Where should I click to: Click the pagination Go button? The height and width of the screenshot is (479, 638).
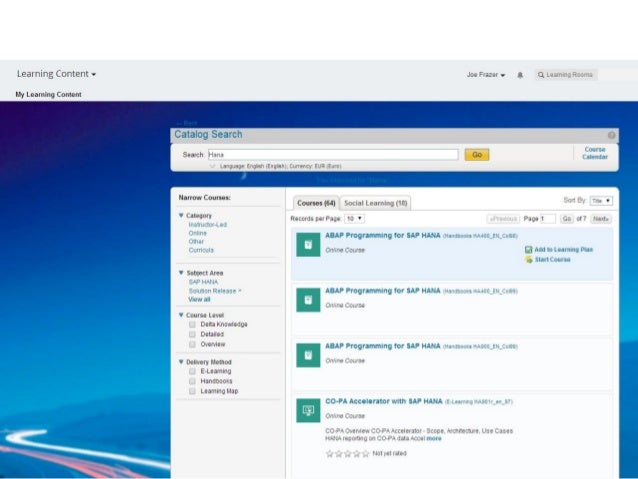566,219
